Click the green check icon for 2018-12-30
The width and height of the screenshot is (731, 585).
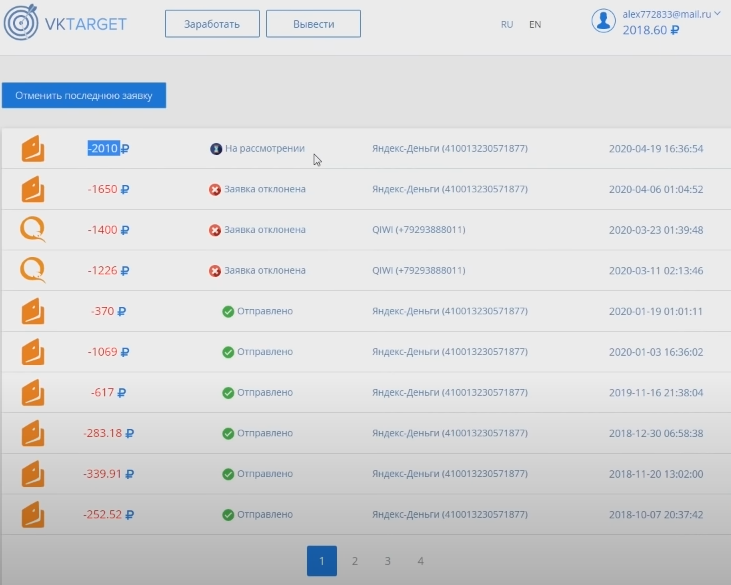(x=228, y=434)
